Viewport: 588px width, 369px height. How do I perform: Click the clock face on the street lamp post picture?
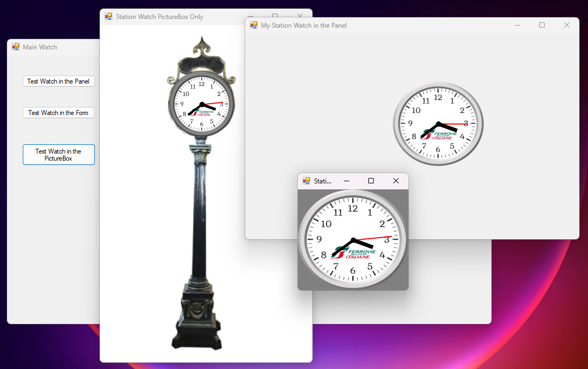pos(202,104)
